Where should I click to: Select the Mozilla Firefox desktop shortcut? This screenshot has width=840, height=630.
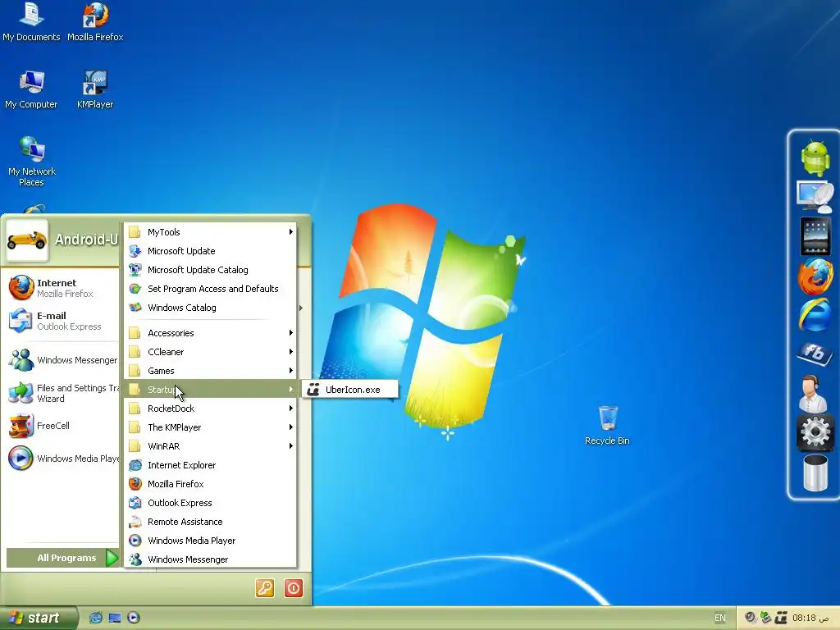pos(95,22)
